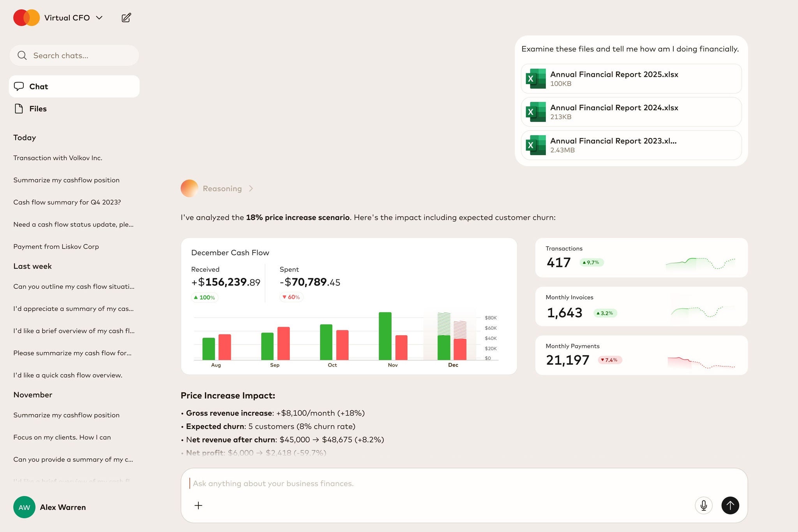Click the microphone icon for voice input
Screen dimensions: 798x532
coord(703,505)
